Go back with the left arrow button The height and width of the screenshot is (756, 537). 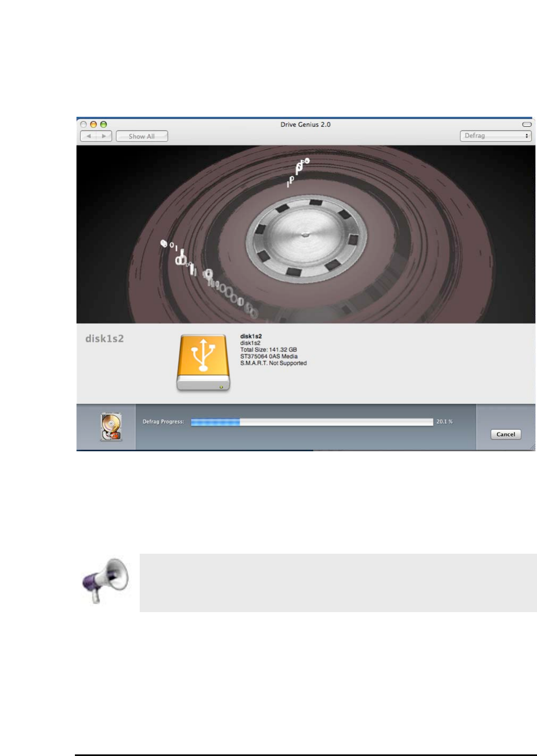pos(88,136)
